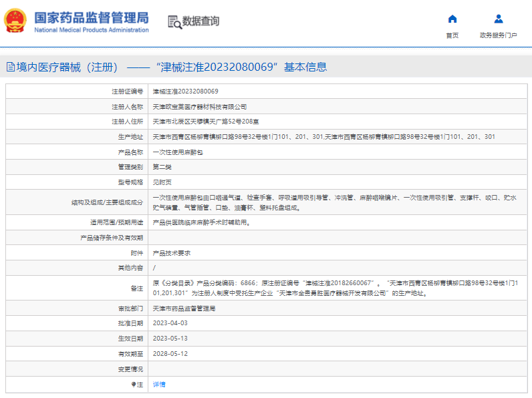
Task: Click the 产品储存条件及有效期 label
Action: 112,238
